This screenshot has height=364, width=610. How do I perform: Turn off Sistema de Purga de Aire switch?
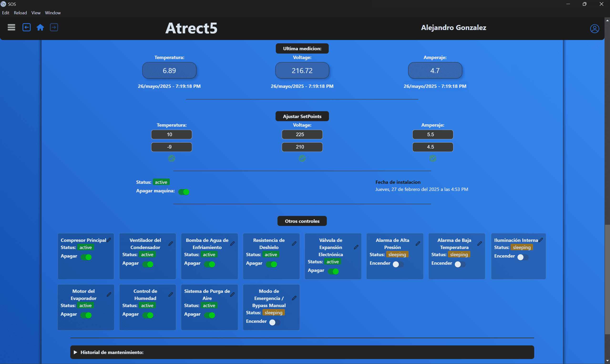pos(210,315)
